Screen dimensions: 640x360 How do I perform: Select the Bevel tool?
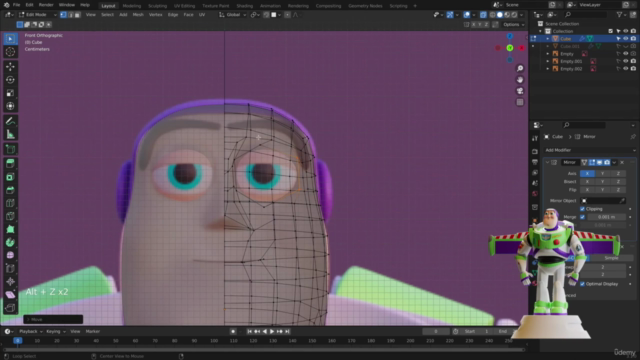10,190
